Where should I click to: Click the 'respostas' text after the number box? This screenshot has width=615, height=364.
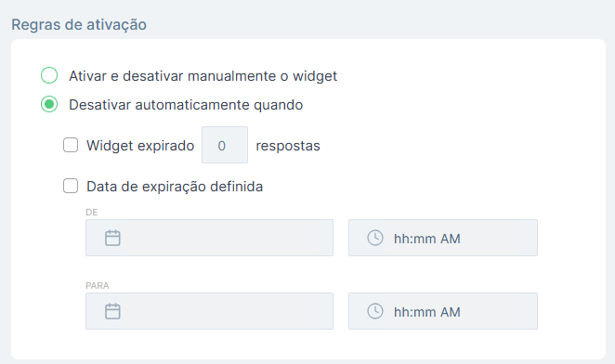point(288,146)
